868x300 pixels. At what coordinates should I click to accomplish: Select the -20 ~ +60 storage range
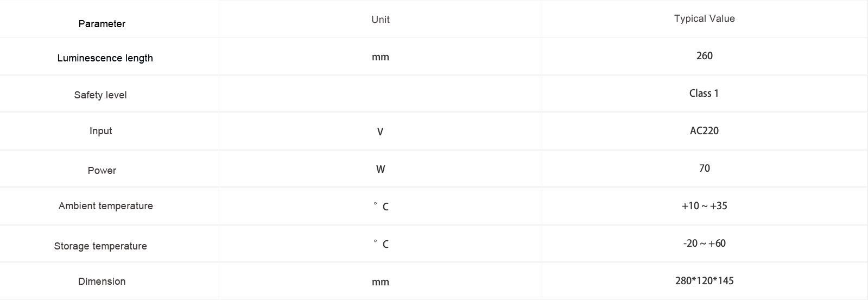(705, 243)
